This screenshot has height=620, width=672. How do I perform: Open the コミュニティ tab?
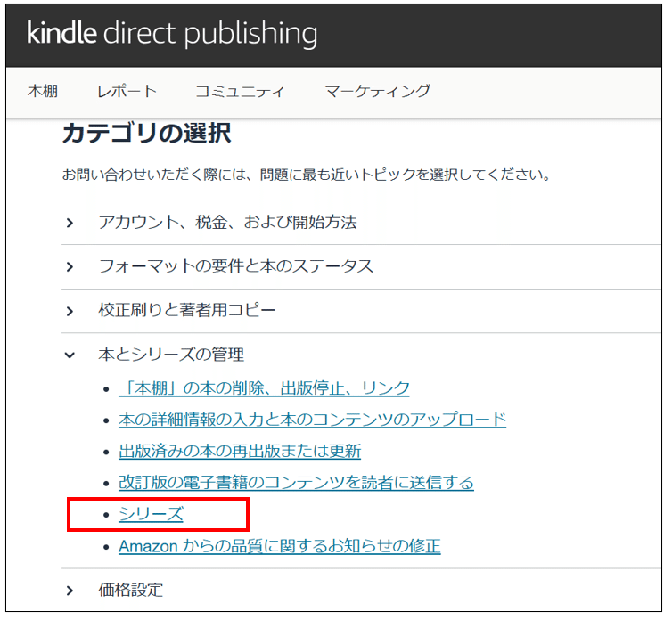[240, 91]
